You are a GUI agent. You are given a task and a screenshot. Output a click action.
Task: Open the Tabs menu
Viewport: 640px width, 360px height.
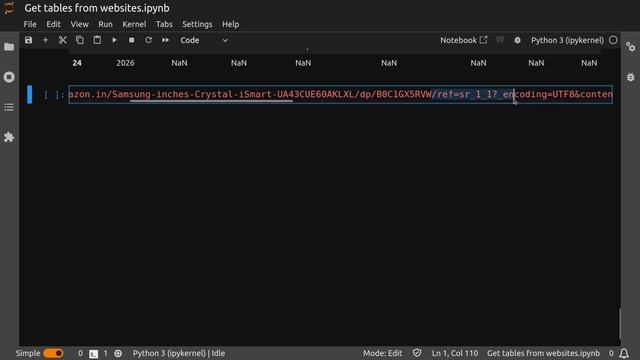(164, 24)
